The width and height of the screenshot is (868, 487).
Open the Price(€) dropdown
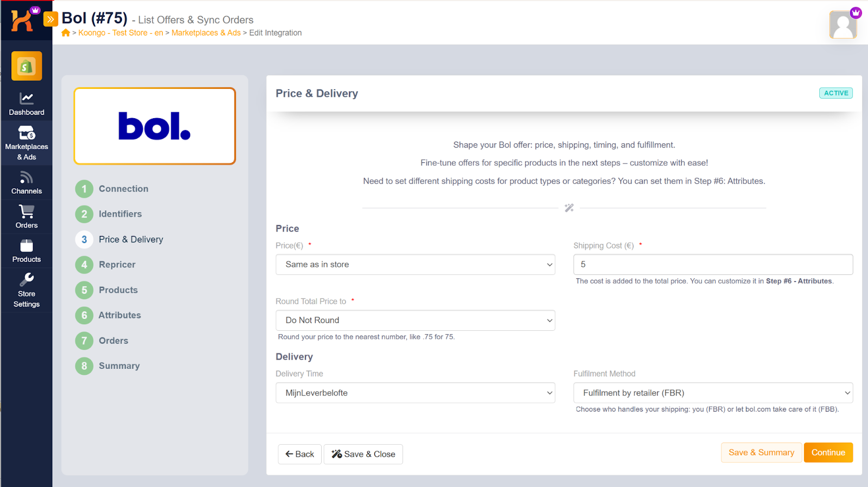415,265
